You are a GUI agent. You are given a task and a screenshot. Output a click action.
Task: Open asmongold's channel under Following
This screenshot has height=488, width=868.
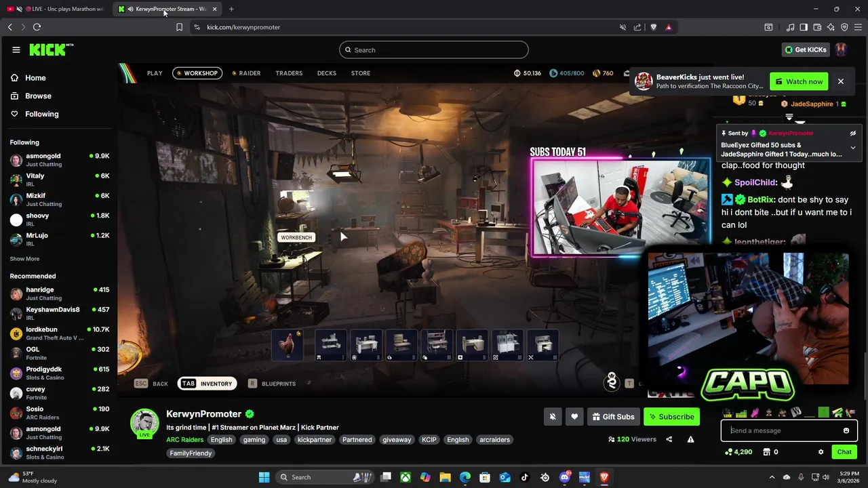pyautogui.click(x=59, y=160)
